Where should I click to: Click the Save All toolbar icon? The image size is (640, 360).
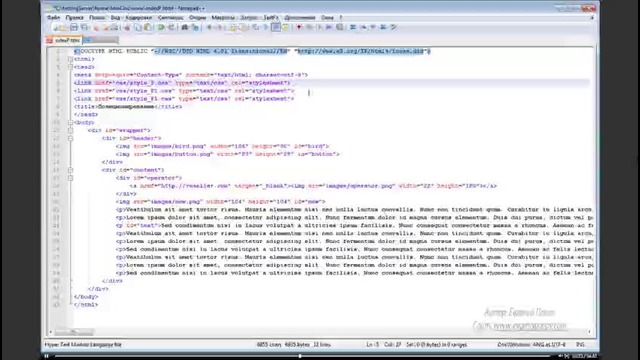(84, 27)
